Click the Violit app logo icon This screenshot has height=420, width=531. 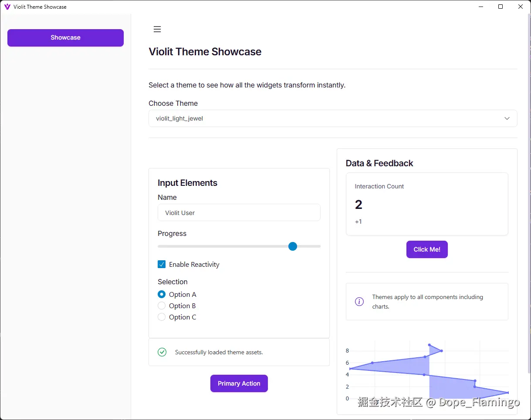point(7,7)
